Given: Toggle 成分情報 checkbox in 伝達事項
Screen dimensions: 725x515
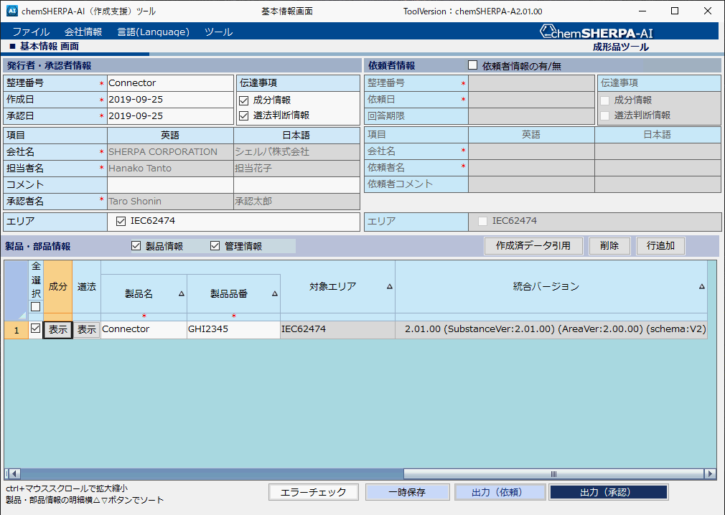Looking at the screenshot, I should pos(244,100).
